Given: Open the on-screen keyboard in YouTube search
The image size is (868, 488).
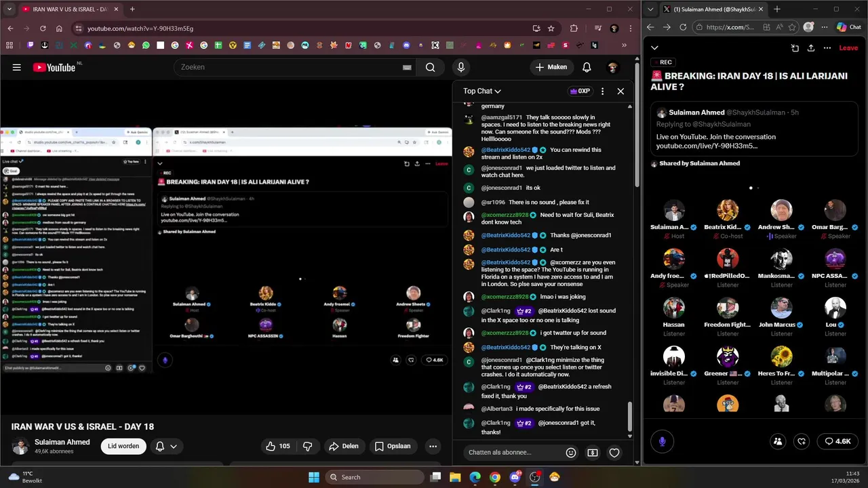Looking at the screenshot, I should (407, 67).
